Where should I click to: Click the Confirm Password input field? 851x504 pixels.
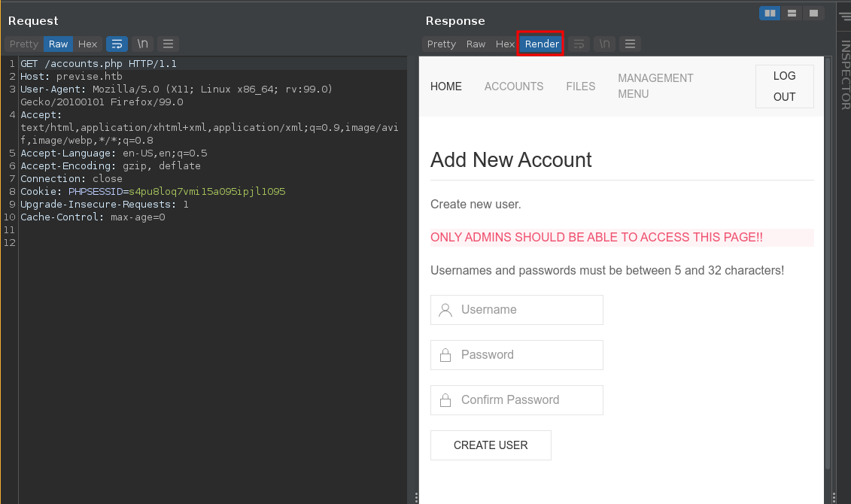click(x=517, y=400)
